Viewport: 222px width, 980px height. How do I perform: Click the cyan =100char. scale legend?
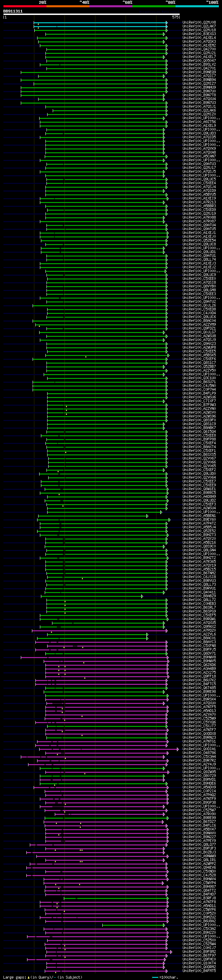tap(165, 977)
